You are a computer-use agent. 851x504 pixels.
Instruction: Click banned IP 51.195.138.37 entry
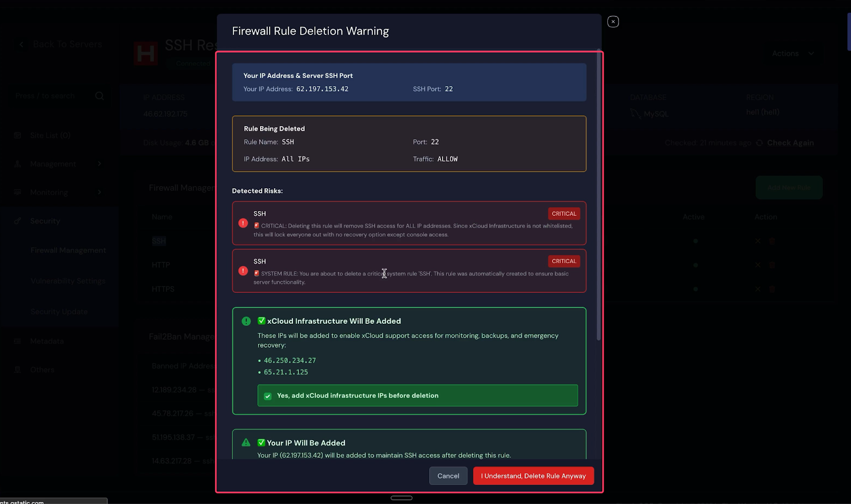click(183, 438)
